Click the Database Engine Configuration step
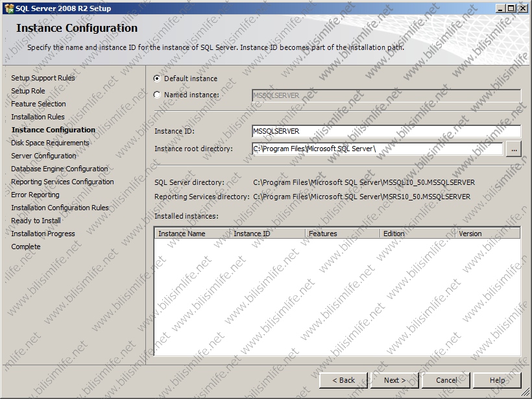 coord(60,169)
